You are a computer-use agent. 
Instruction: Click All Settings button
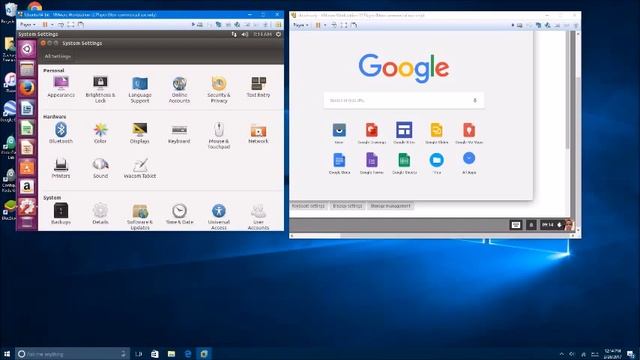(58, 56)
